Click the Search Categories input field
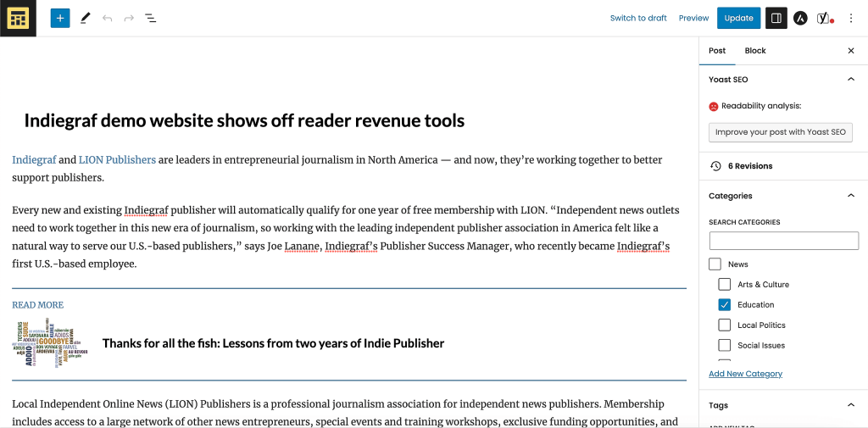Viewport: 868px width, 428px height. pos(783,241)
